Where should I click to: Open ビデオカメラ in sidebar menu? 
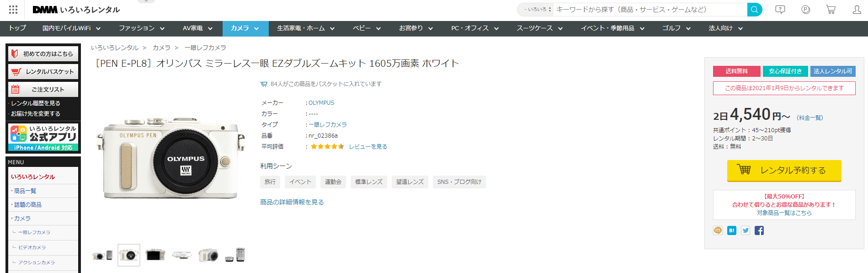coord(32,247)
